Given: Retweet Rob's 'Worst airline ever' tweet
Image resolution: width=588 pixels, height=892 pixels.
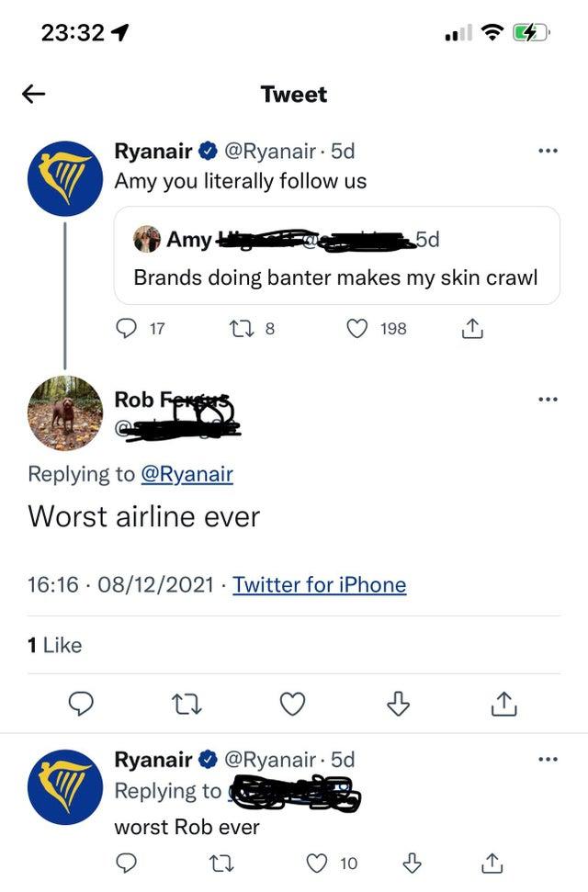Looking at the screenshot, I should 187,704.
